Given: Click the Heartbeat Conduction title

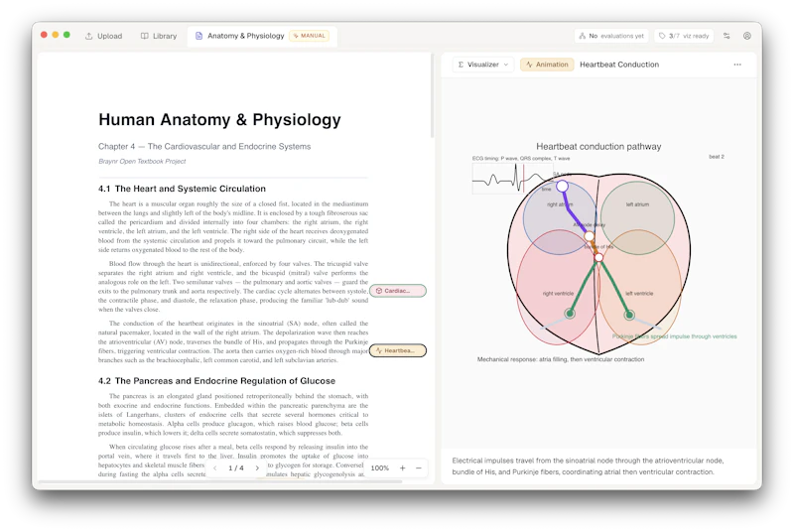Looking at the screenshot, I should (x=619, y=65).
